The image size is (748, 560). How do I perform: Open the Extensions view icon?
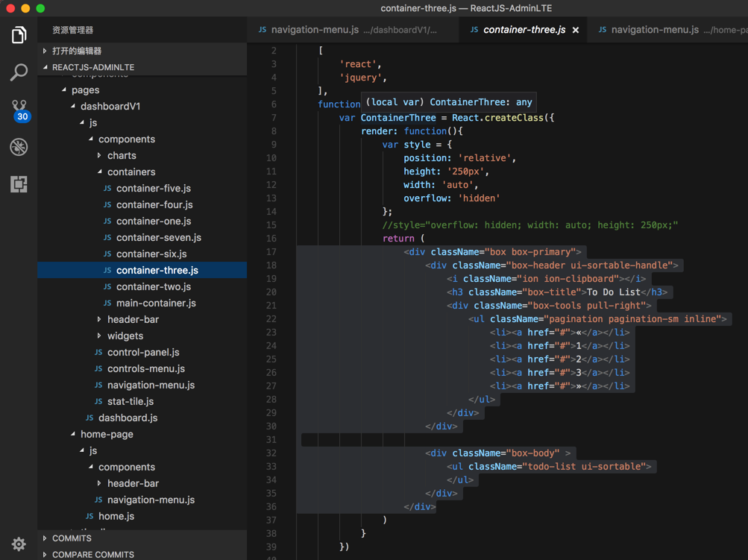pos(19,184)
